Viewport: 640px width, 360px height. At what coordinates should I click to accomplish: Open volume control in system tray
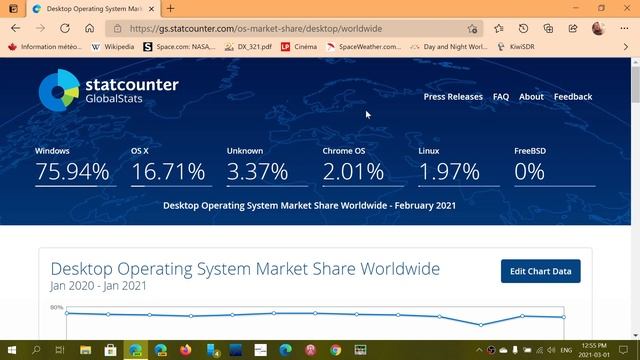pyautogui.click(x=551, y=350)
